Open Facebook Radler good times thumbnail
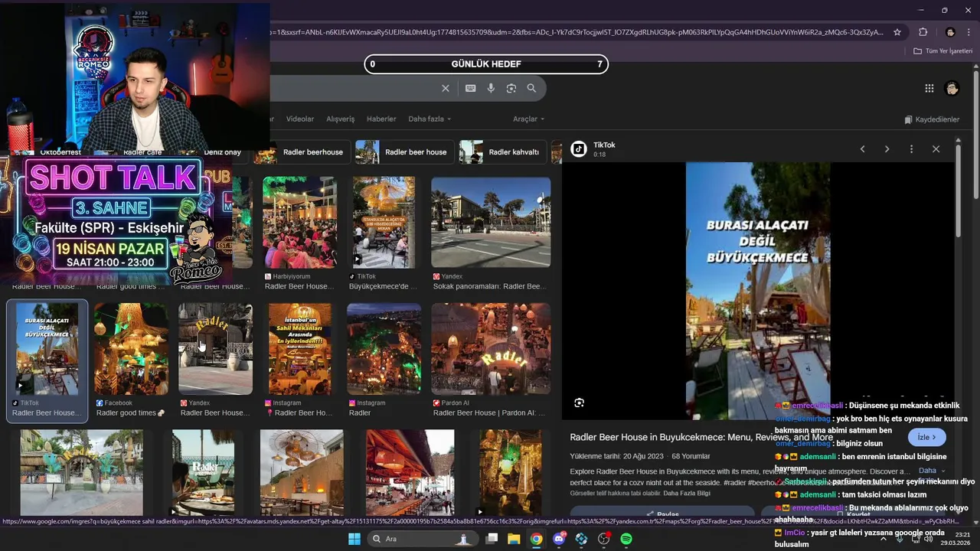This screenshot has height=551, width=980. (x=131, y=349)
